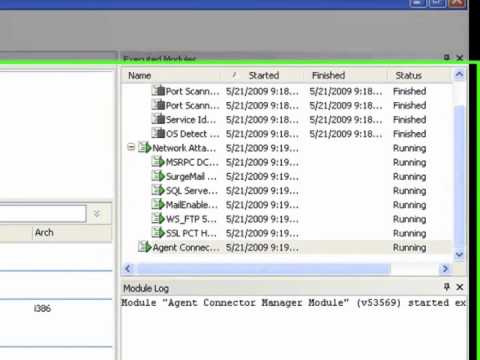Image resolution: width=480 pixels, height=360 pixels.
Task: Close the Module Log panel
Action: pos(460,287)
